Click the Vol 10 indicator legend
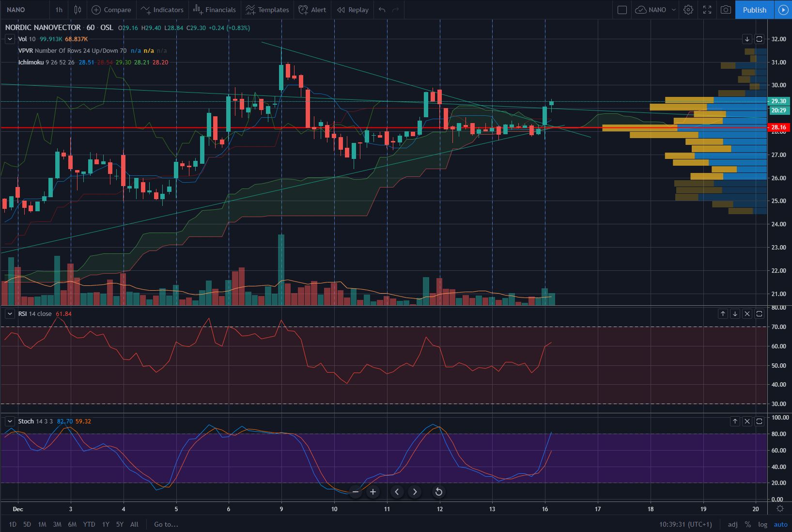The height and width of the screenshot is (532, 792). [27, 39]
